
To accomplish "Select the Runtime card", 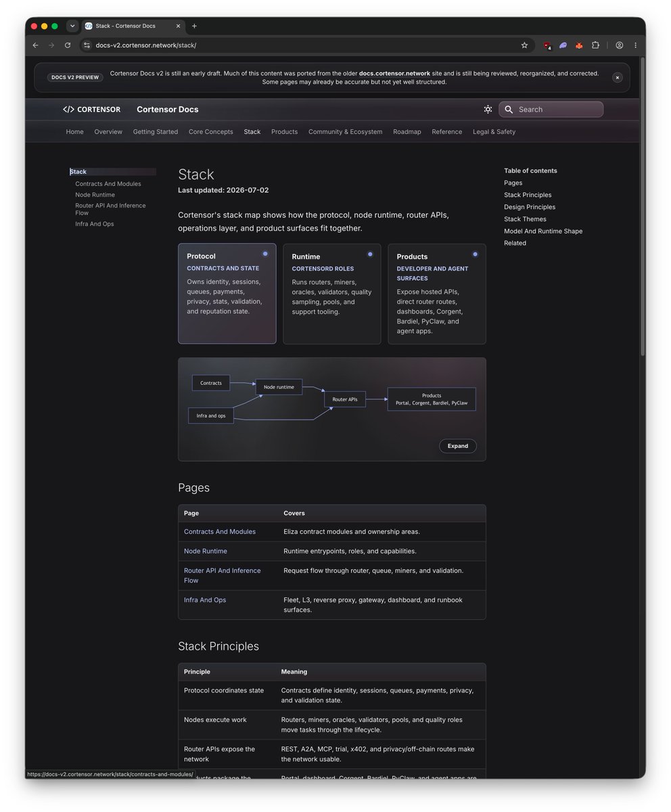I will coord(331,294).
